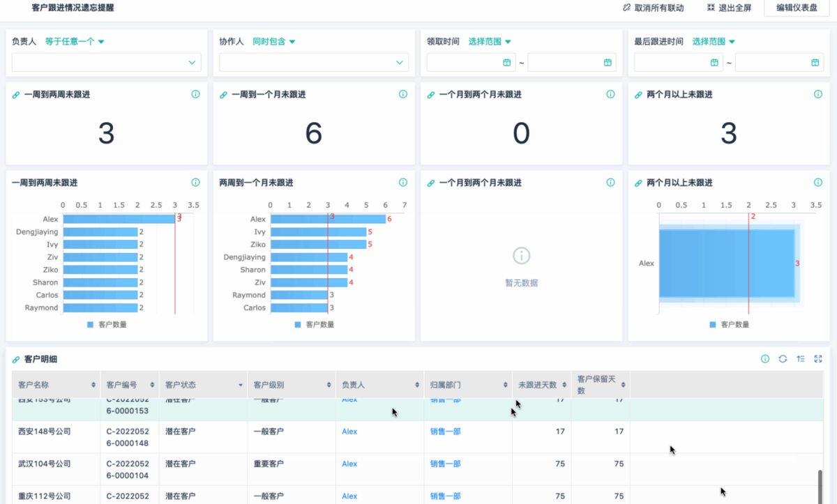Expand the 负责人 selection combo box
Viewport: 837px width, 504px height.
pyautogui.click(x=107, y=63)
